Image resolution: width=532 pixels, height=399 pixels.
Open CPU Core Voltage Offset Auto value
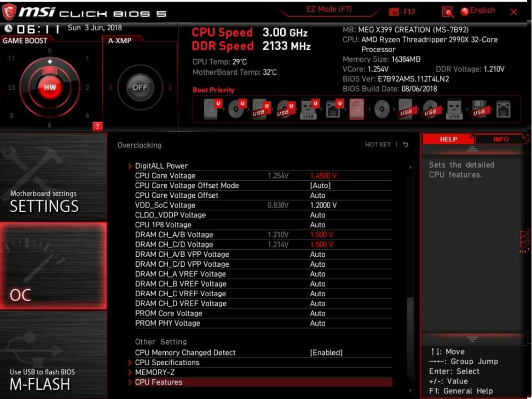pos(318,195)
